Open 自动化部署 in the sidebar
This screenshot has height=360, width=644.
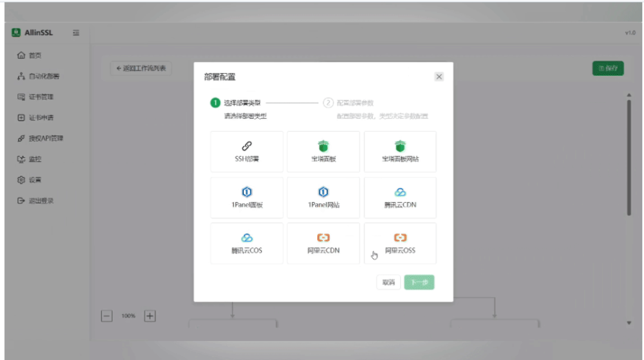tap(39, 76)
